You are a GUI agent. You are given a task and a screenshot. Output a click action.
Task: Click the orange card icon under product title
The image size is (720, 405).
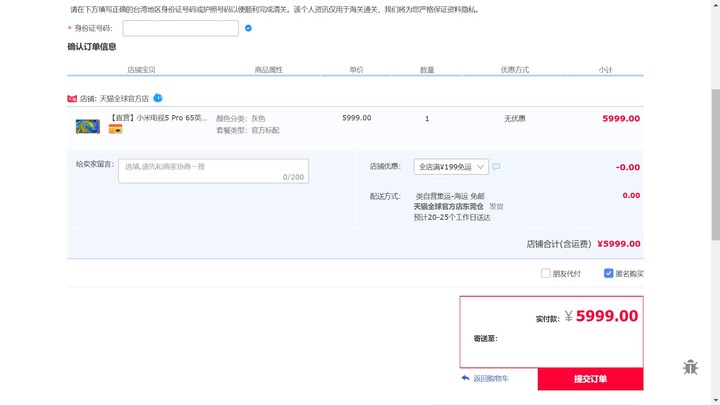[115, 129]
